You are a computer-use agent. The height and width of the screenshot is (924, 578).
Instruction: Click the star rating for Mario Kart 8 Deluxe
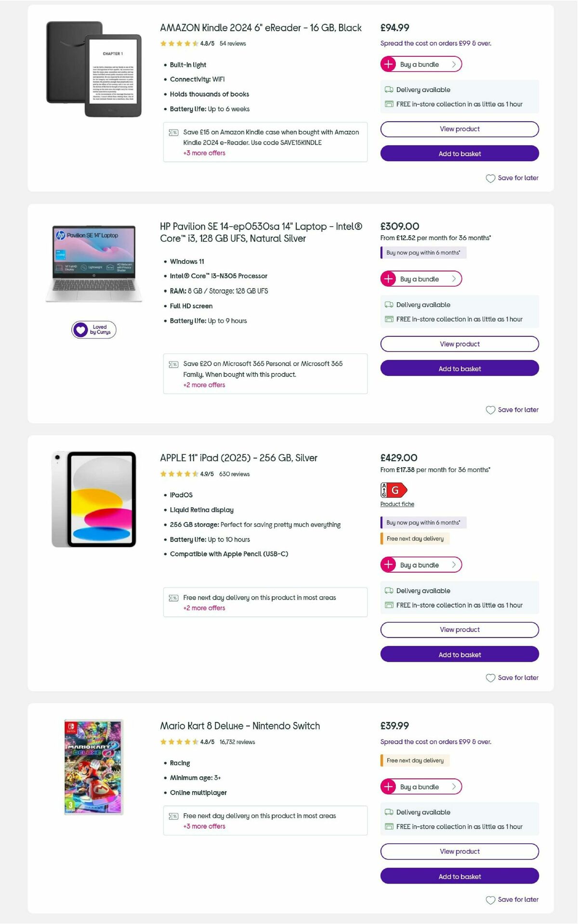[180, 742]
